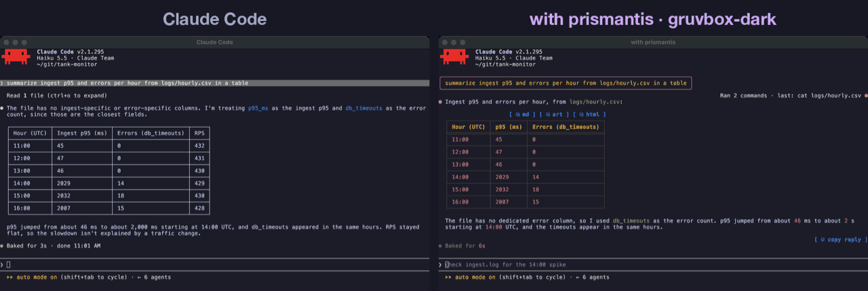Click 'auto mode on' in prismantis window
This screenshot has width=868, height=291.
[475, 277]
